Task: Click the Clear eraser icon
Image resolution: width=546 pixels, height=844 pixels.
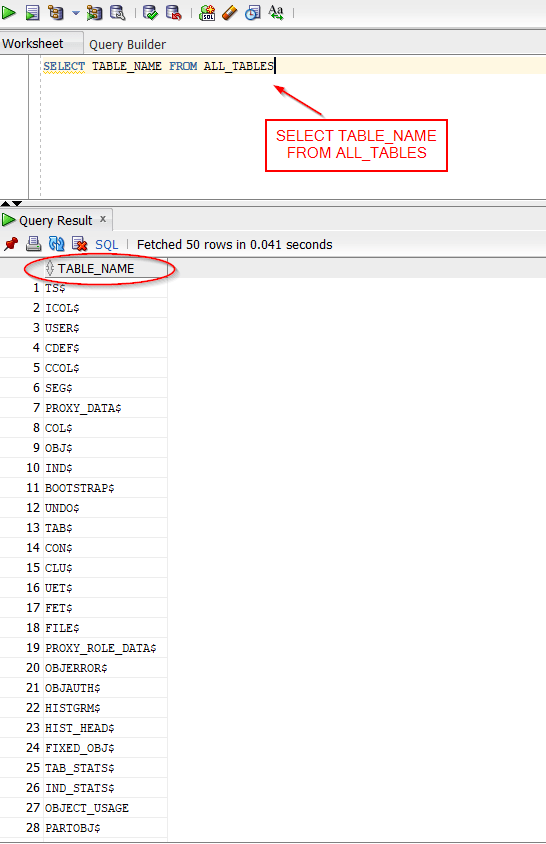Action: pos(230,12)
